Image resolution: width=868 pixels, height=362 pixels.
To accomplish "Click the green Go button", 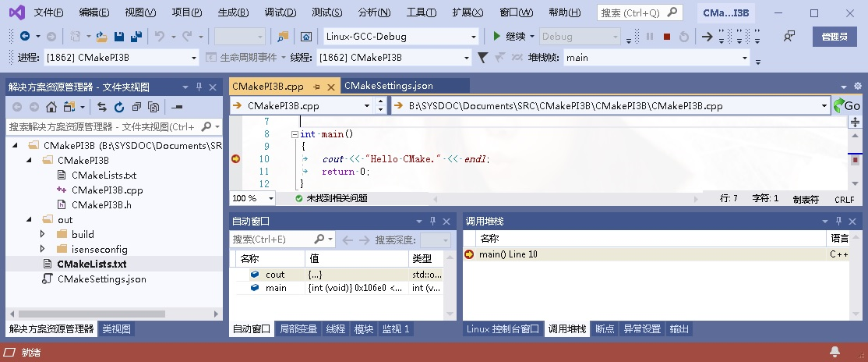I will (x=847, y=105).
